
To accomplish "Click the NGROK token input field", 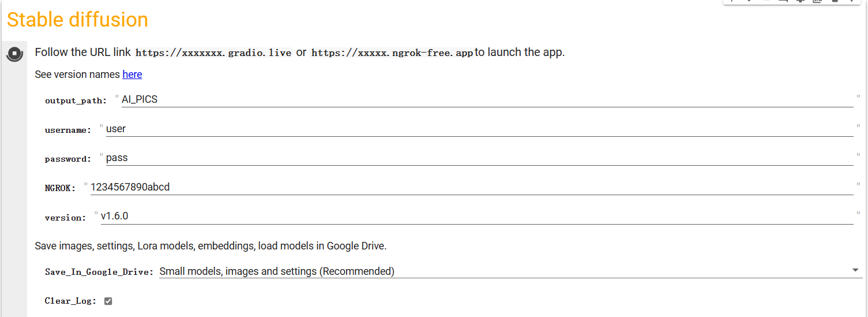I will [472, 187].
